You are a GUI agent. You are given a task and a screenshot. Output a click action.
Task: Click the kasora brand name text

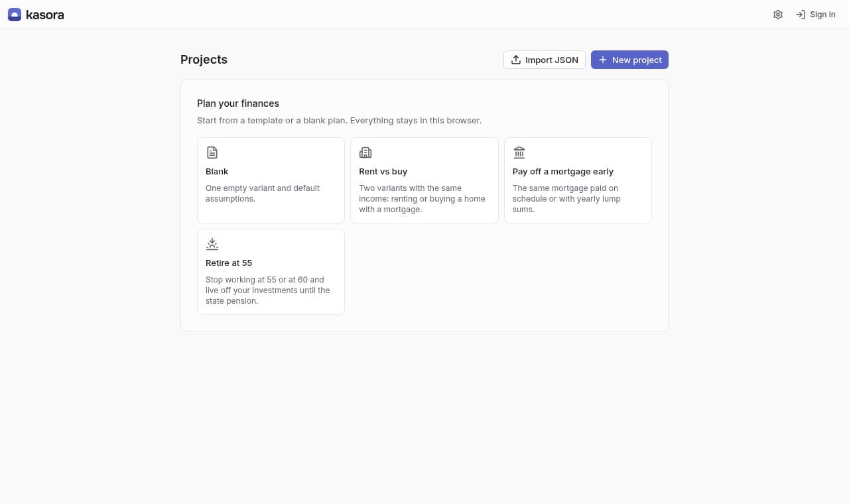coord(45,15)
